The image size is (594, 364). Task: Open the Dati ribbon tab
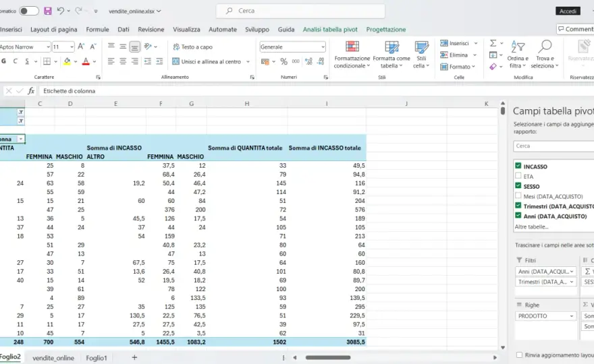(124, 29)
